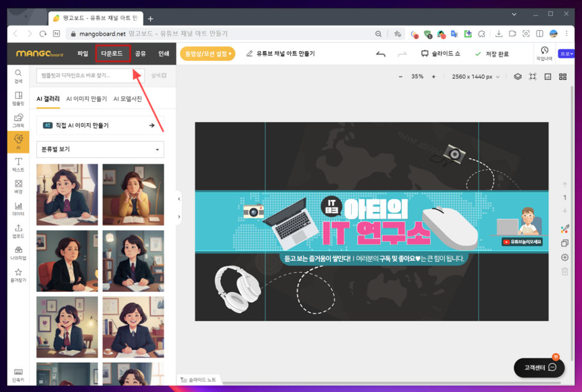Click the 35% zoom level value
The height and width of the screenshot is (392, 582).
click(x=417, y=76)
